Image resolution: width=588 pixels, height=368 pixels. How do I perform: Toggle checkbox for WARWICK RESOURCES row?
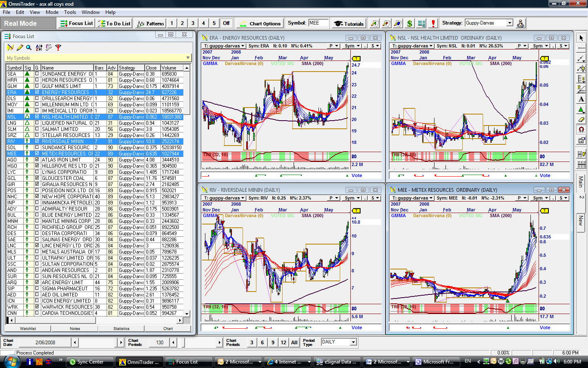[37, 307]
